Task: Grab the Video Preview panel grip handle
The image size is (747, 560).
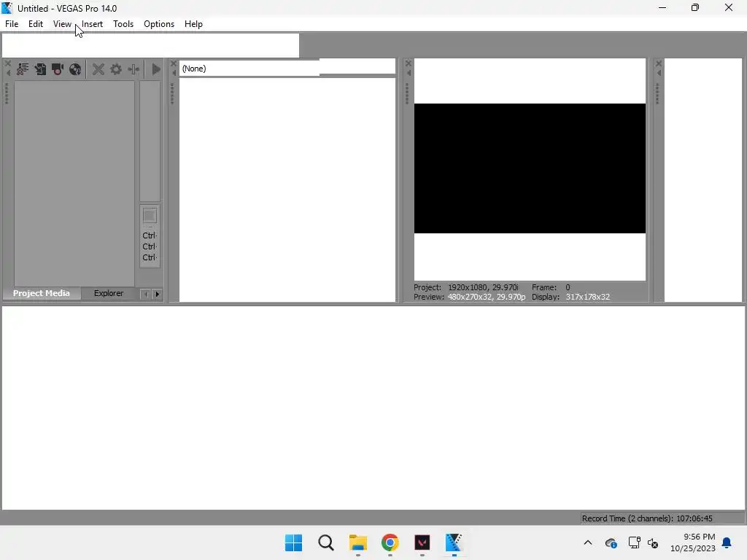Action: pyautogui.click(x=407, y=93)
